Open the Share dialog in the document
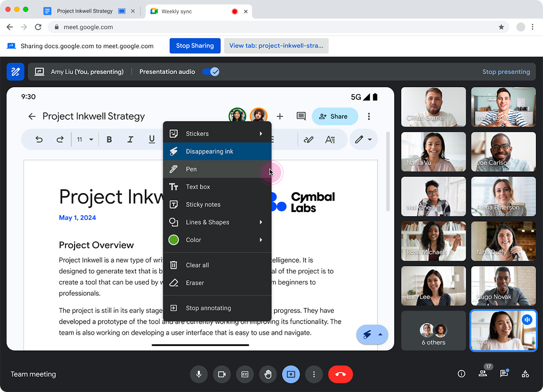The image size is (543, 392). point(335,116)
